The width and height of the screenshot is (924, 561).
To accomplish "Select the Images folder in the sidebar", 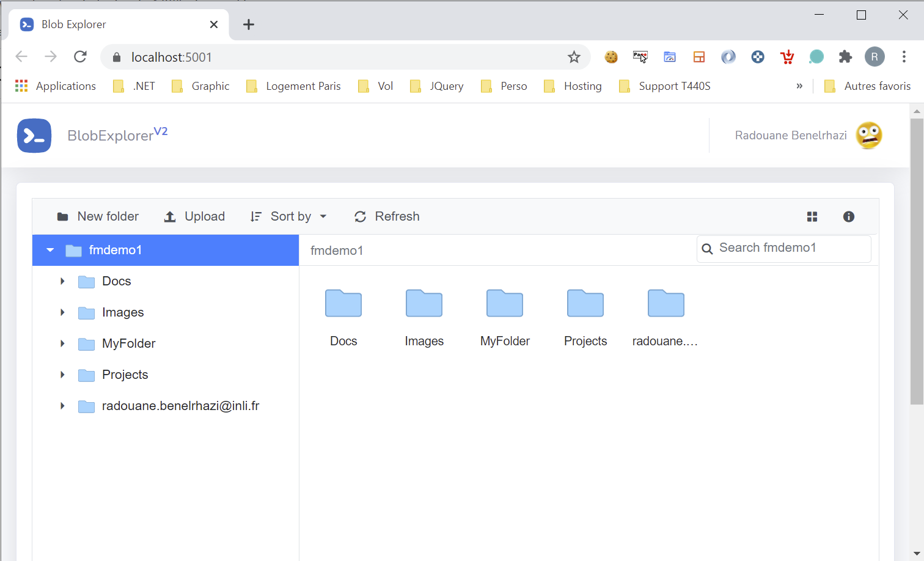I will [122, 312].
